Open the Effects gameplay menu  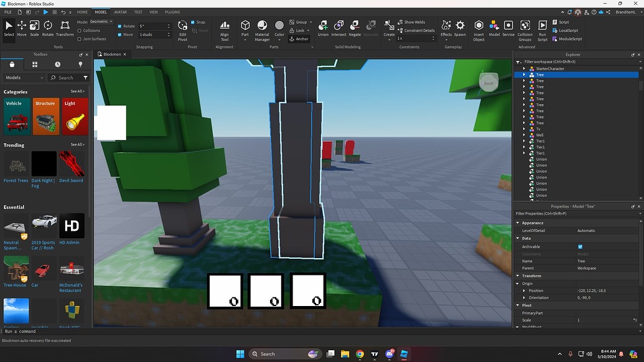pos(446,30)
